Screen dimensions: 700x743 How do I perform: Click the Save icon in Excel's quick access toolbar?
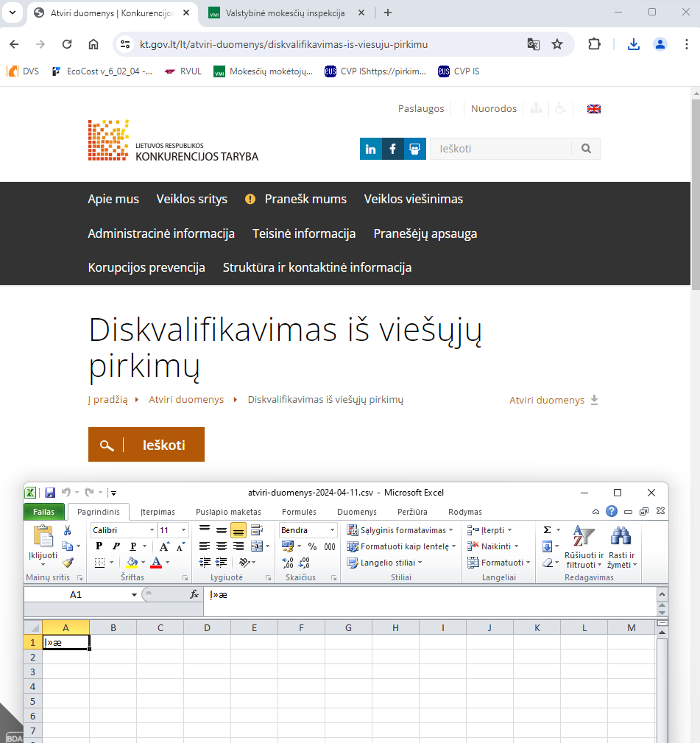(x=50, y=493)
